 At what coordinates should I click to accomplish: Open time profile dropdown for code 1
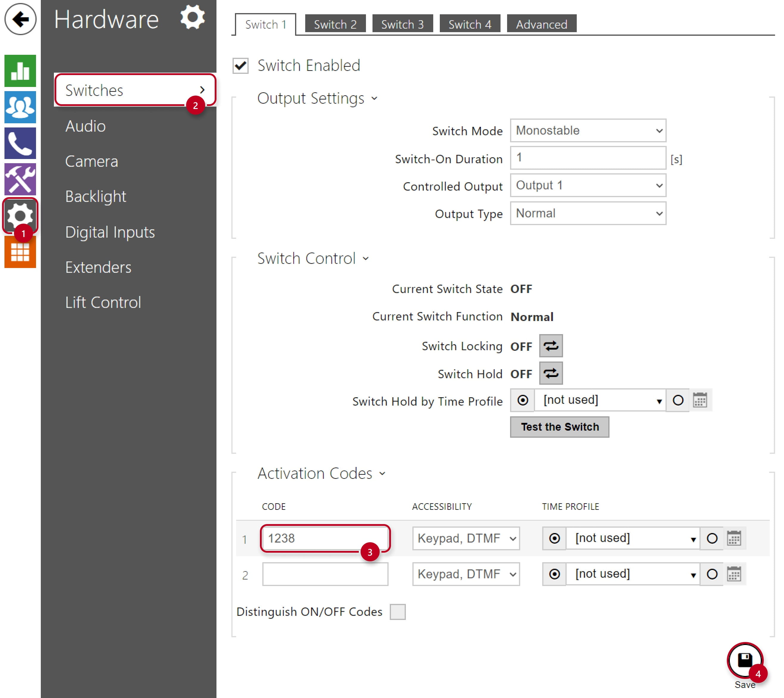(633, 538)
